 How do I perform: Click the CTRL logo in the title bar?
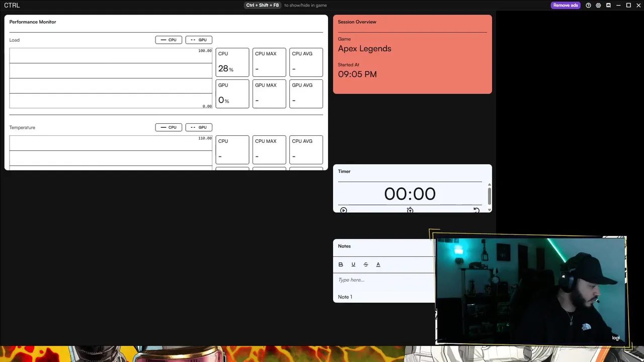[12, 6]
